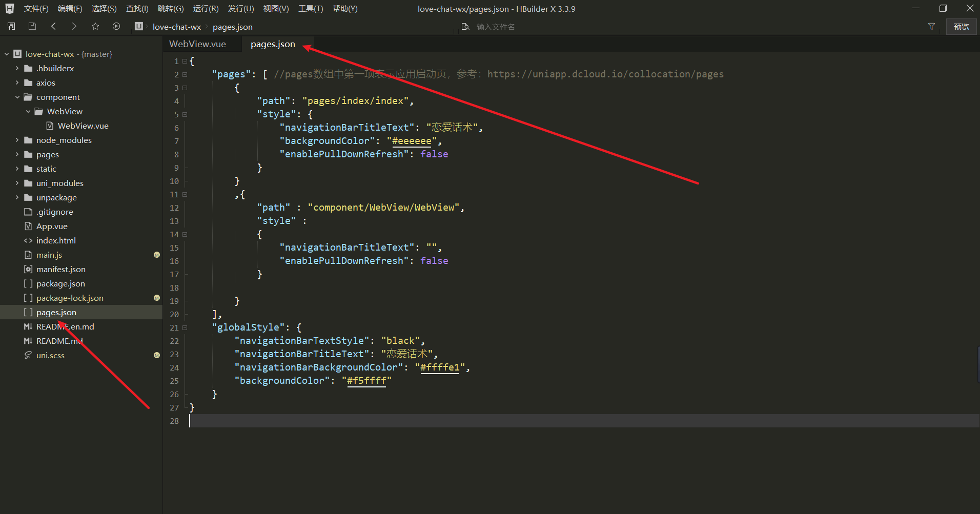Fold the code block at line 2
Screen dimensions: 980x514
[185, 74]
